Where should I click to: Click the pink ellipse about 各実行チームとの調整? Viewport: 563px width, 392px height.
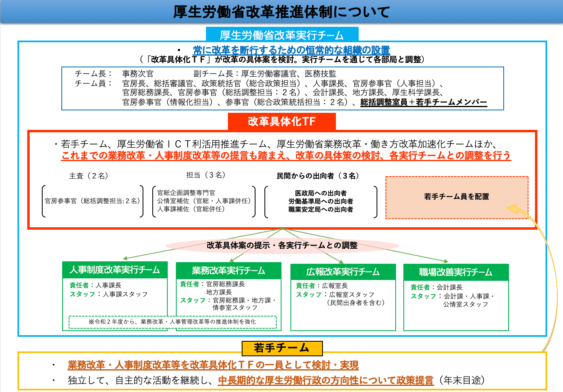(x=282, y=245)
